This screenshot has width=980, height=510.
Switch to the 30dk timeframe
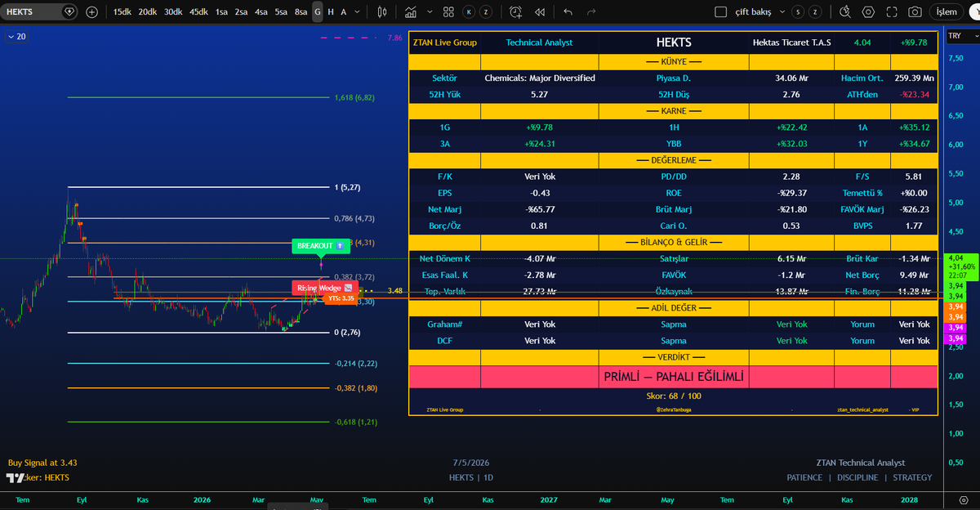pyautogui.click(x=173, y=12)
